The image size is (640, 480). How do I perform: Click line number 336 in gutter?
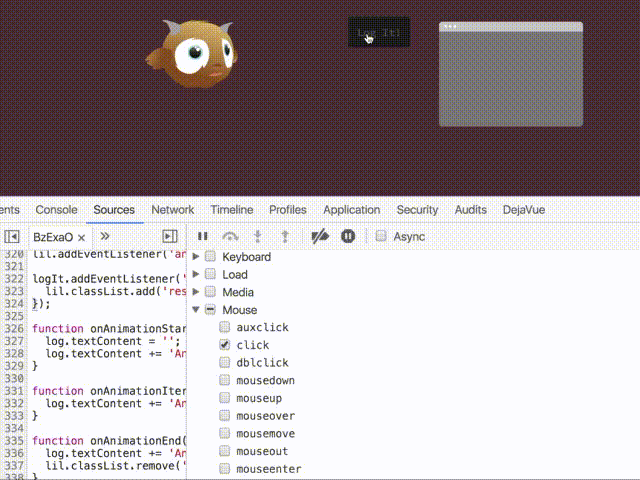pyautogui.click(x=14, y=453)
